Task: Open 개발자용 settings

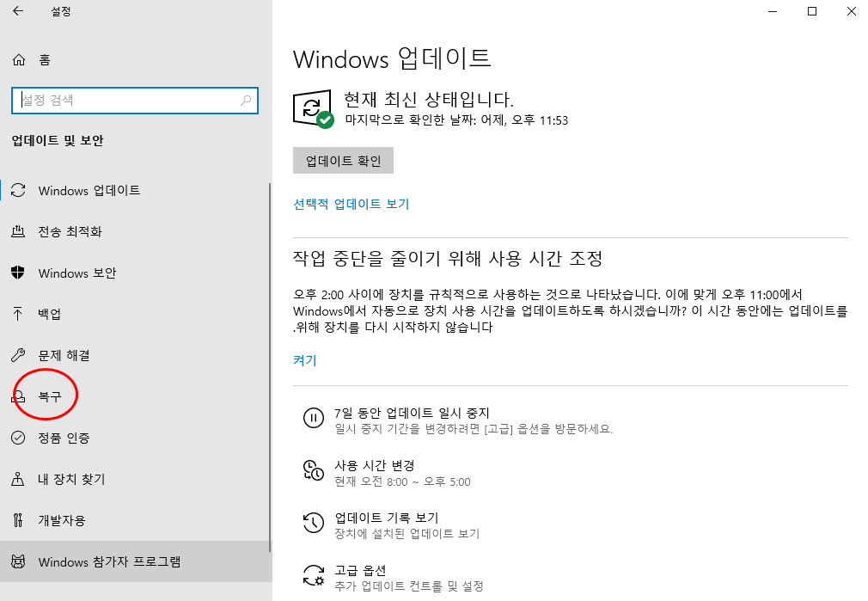Action: click(x=135, y=520)
